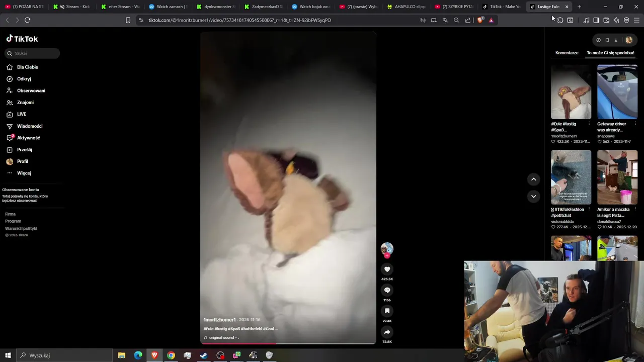Open Wiadomości messages
Screen dimensions: 644x362
click(x=30, y=126)
